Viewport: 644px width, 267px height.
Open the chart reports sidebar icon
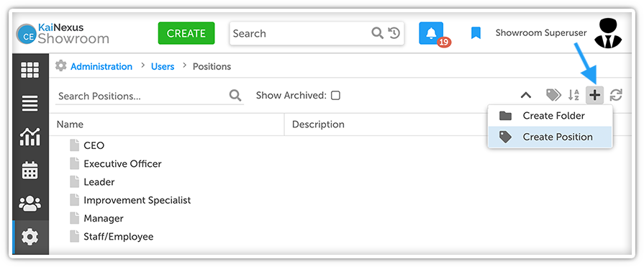coord(30,137)
